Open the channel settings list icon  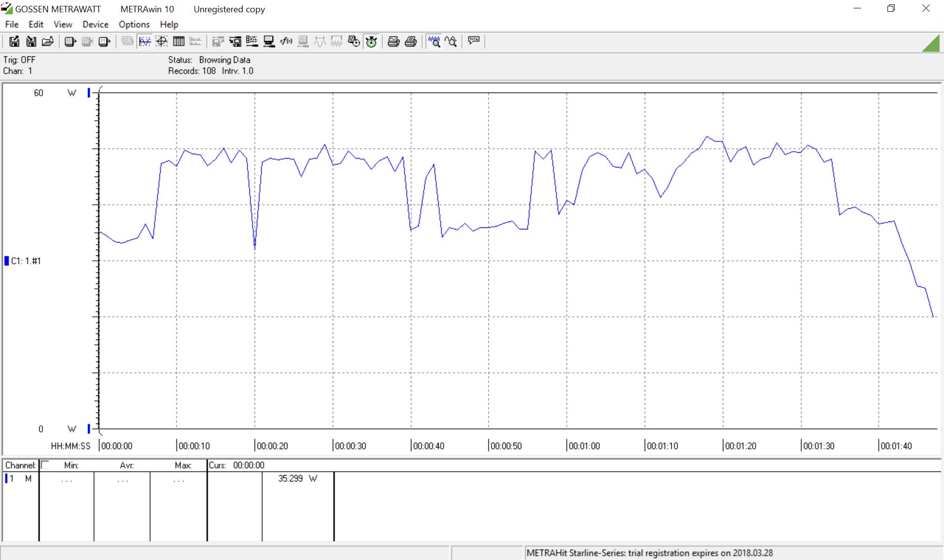(x=252, y=41)
